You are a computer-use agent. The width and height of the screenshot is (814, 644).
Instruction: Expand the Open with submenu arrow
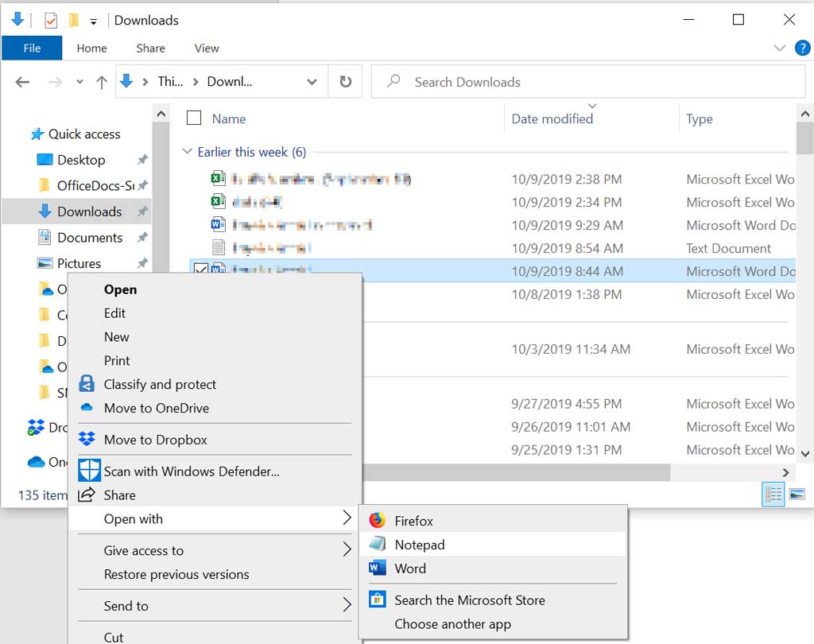(x=347, y=518)
